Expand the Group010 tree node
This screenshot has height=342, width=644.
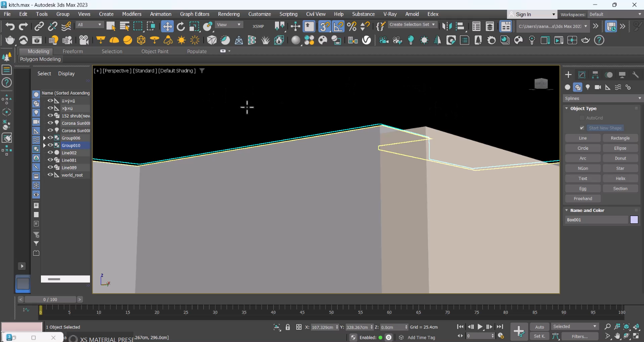44,145
